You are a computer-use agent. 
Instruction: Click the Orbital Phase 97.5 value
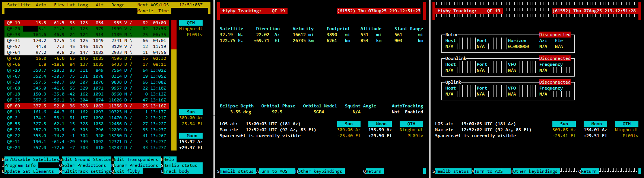(x=277, y=112)
